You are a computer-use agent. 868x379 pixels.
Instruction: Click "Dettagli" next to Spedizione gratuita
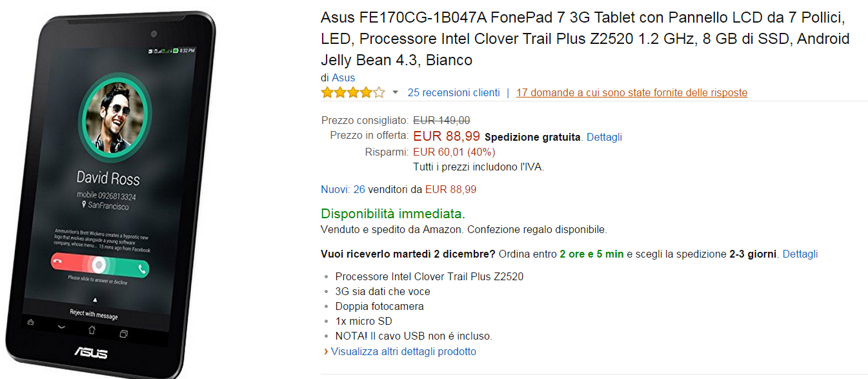point(604,137)
